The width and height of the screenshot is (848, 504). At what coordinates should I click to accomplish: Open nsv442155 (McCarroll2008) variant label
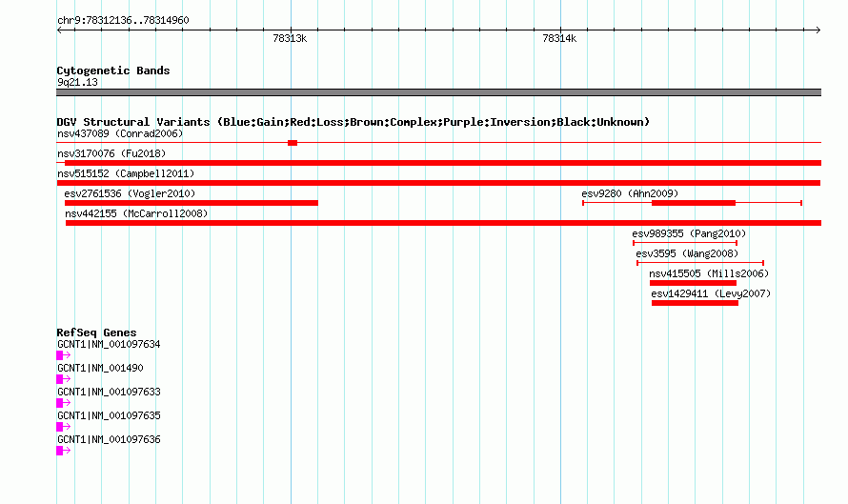coord(136,213)
